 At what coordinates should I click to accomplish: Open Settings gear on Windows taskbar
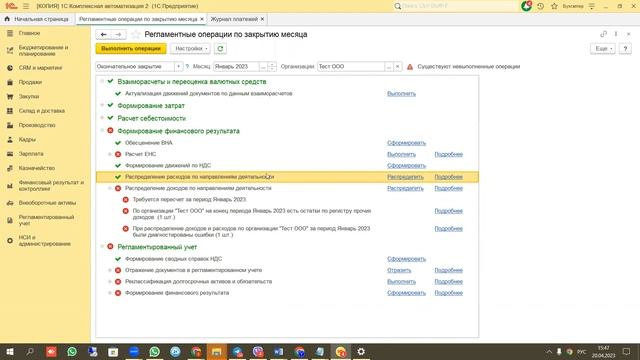click(x=361, y=351)
